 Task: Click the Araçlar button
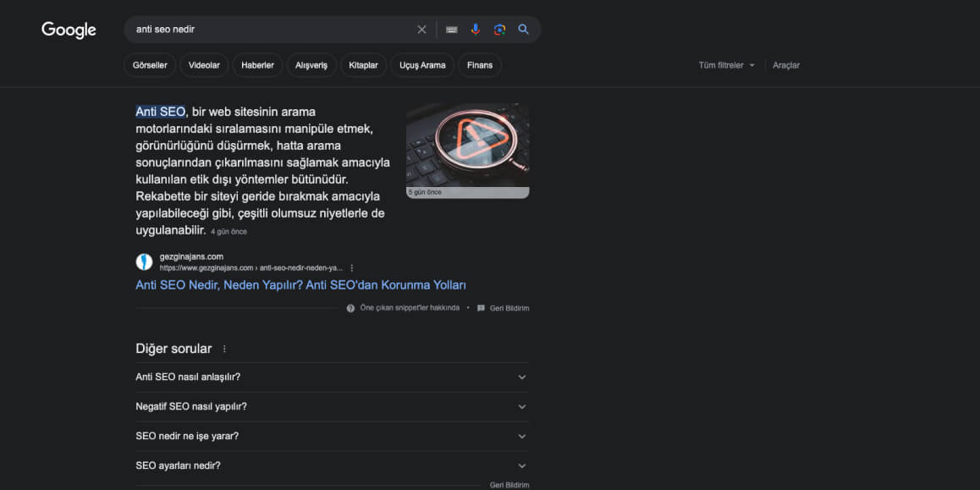click(x=786, y=65)
